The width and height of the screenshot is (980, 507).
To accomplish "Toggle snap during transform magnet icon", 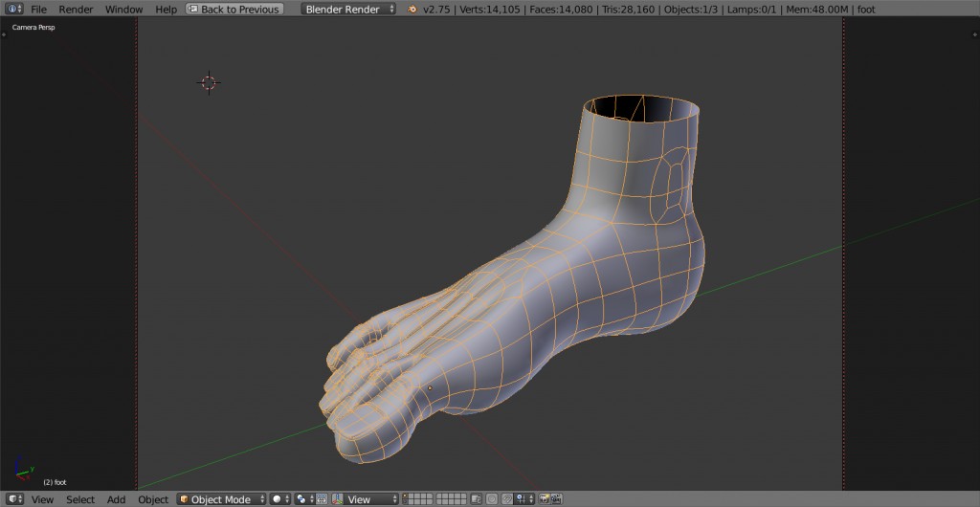I will [x=507, y=499].
